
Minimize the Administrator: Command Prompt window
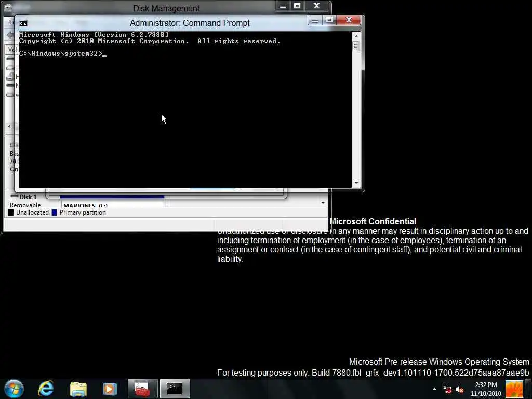(x=315, y=20)
